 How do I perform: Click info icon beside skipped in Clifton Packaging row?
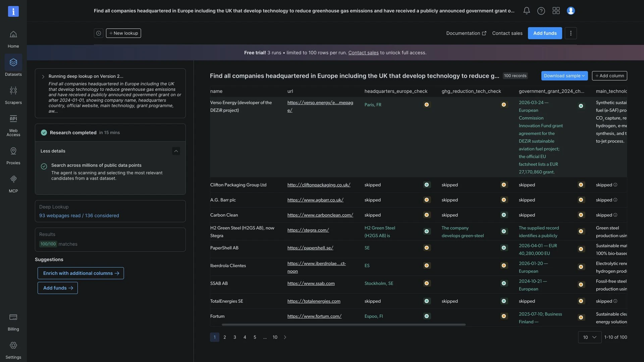615,185
